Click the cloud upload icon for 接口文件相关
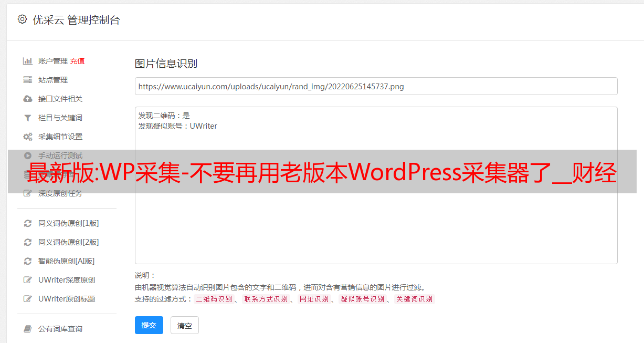The image size is (644, 343). [28, 99]
